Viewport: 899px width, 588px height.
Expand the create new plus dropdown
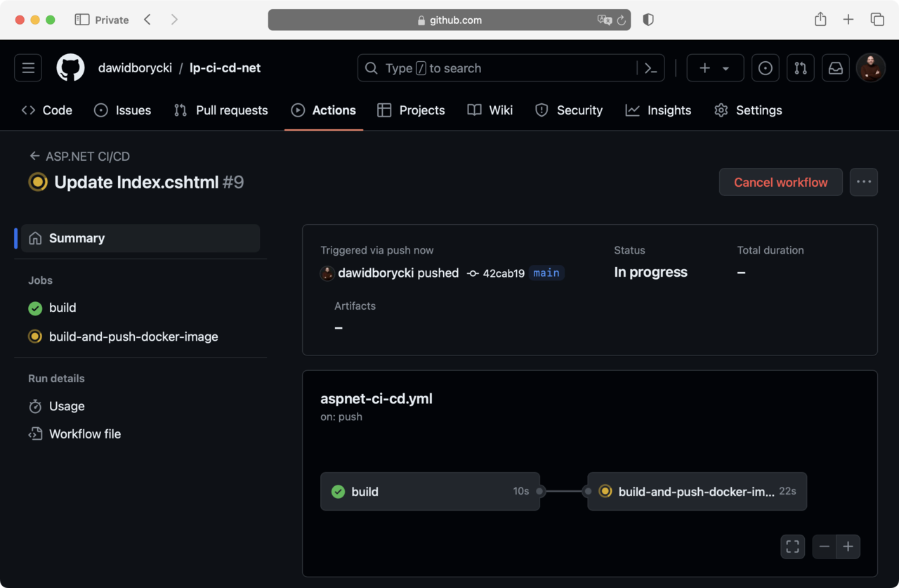[715, 68]
